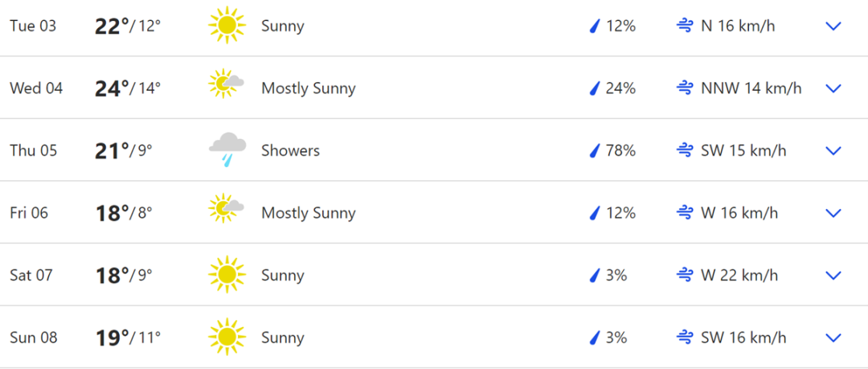This screenshot has height=369, width=868.
Task: Click the SW 16 km/h wind text
Action: coord(743,338)
